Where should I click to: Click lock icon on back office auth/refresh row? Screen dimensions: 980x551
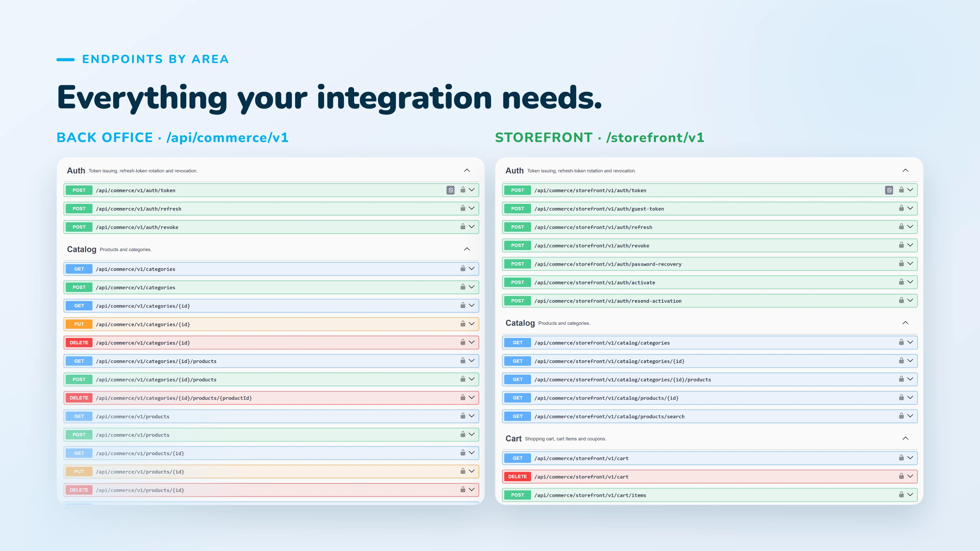tap(463, 208)
